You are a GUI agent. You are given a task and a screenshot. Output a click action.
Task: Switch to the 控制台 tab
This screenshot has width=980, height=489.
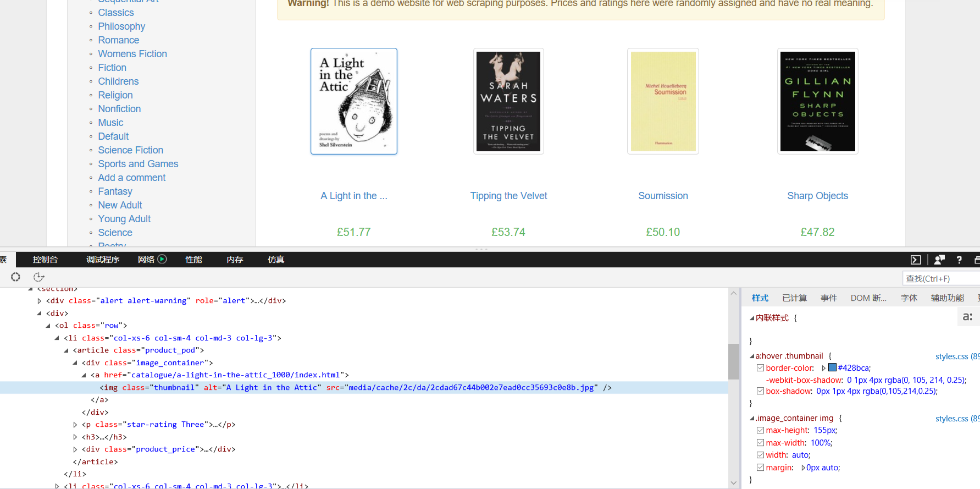click(x=45, y=260)
